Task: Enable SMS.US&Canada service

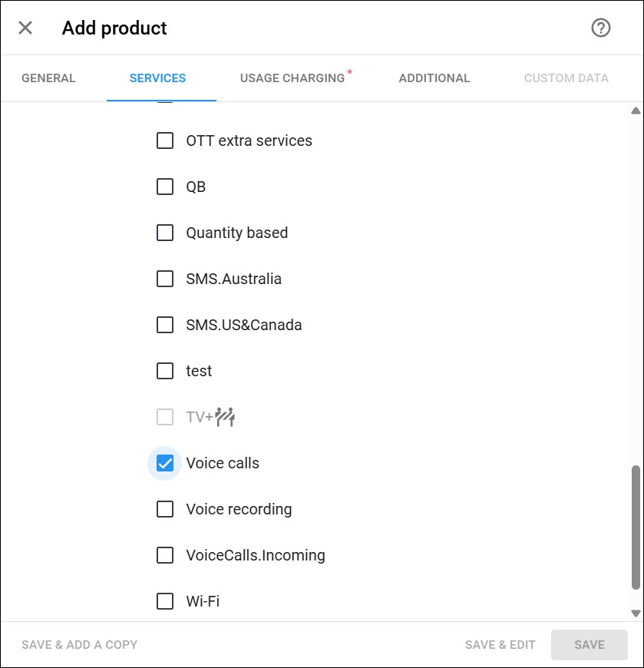Action: [x=165, y=325]
